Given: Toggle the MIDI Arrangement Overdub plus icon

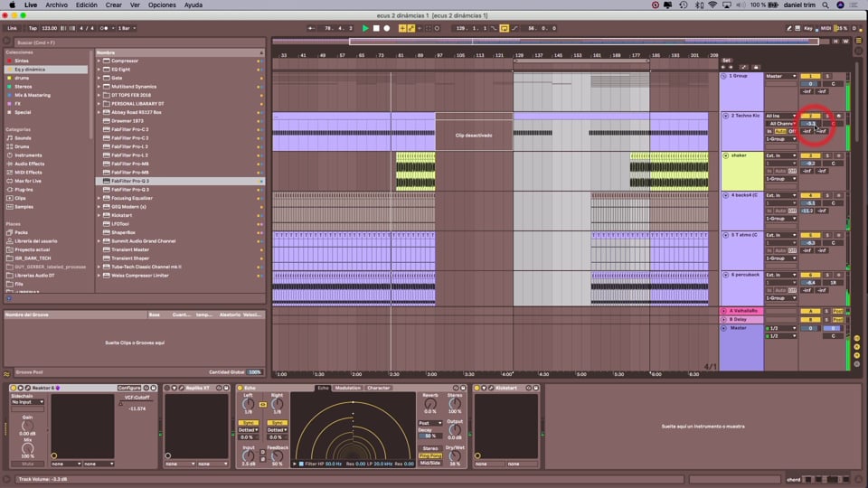Looking at the screenshot, I should (x=401, y=28).
